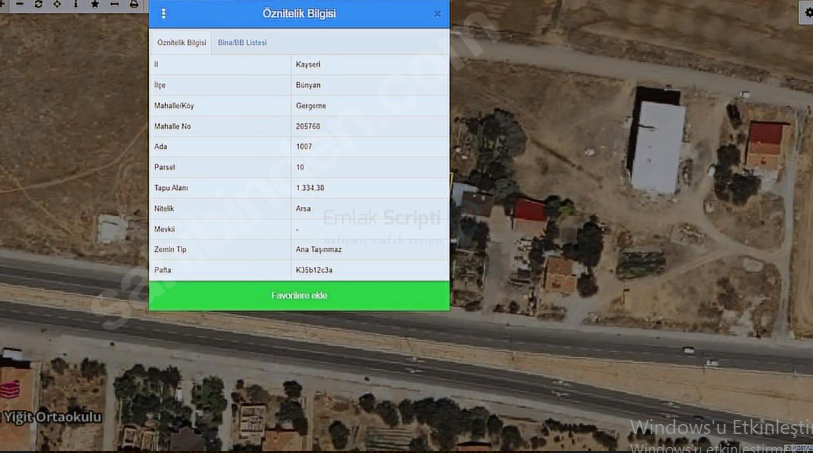
Task: Click the Ada label cell
Action: tap(220, 147)
